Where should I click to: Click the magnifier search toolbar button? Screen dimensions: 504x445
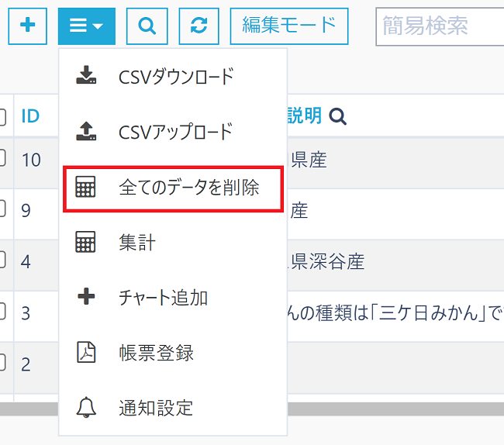tap(147, 26)
